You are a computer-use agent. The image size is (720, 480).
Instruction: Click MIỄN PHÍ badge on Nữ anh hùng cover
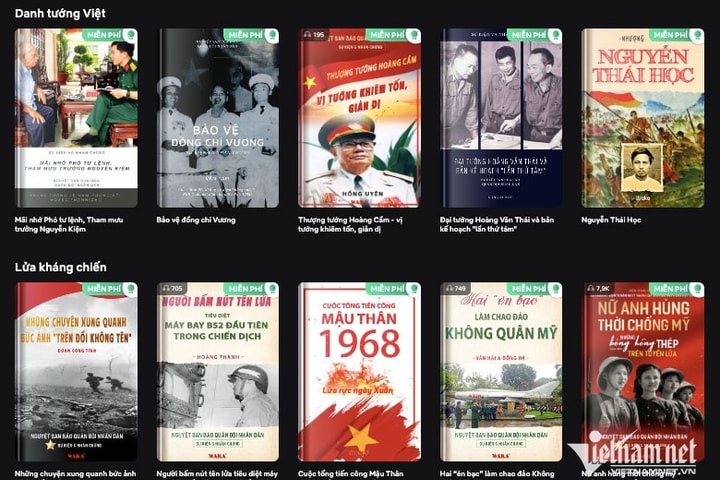pos(676,289)
